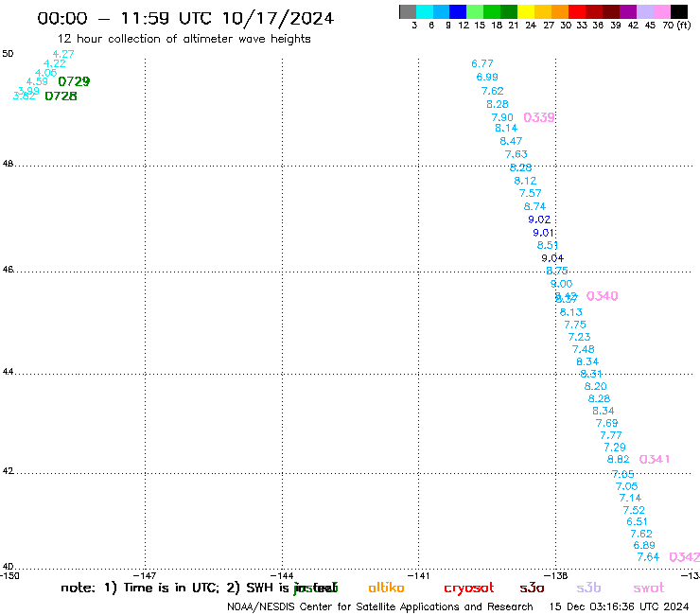Viewport: 700px width, 615px height.
Task: Click the red 'cryosat' satellite label
Action: (x=469, y=589)
